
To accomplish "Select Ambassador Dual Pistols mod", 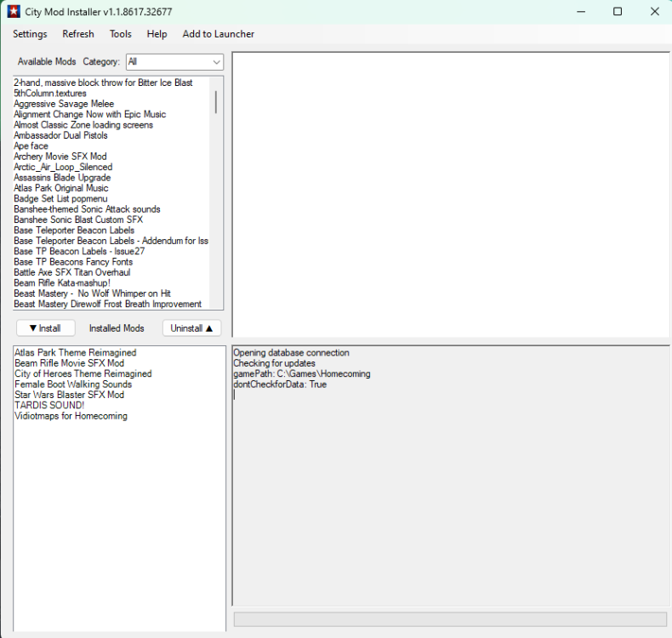I will (x=61, y=135).
